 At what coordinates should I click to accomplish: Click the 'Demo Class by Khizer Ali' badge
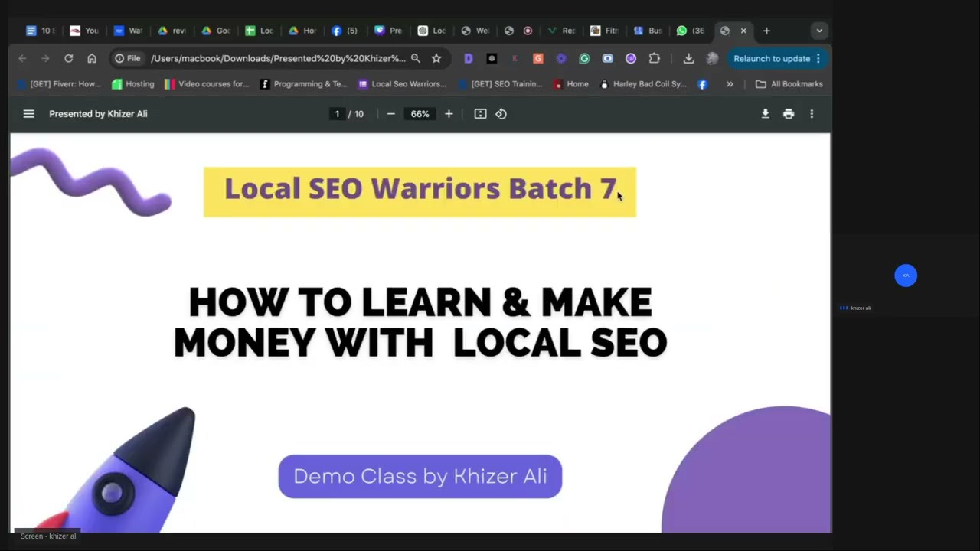click(420, 477)
